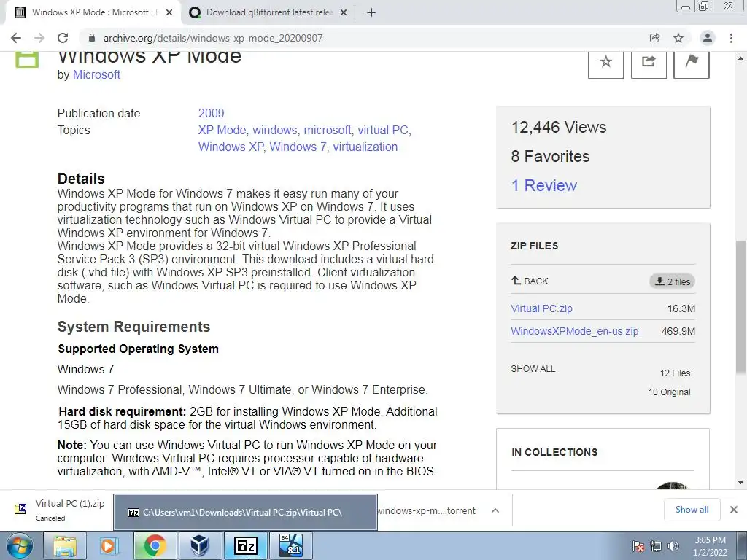Screen dimensions: 747x560
Task: Switch to Download qBittorrent tab
Action: (268, 13)
